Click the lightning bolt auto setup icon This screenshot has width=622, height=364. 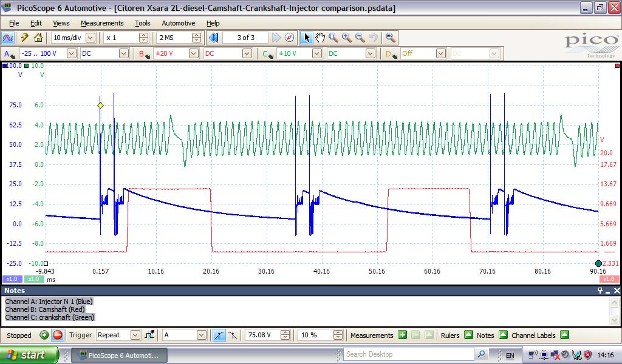pos(24,38)
